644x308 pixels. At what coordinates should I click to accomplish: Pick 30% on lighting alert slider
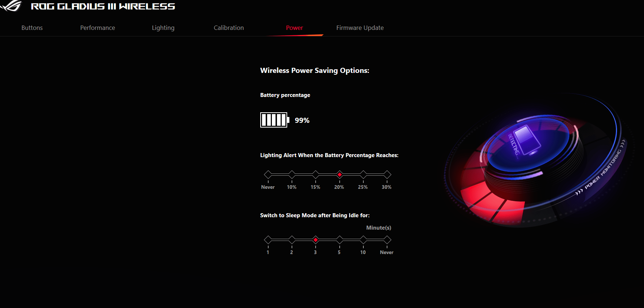387,175
